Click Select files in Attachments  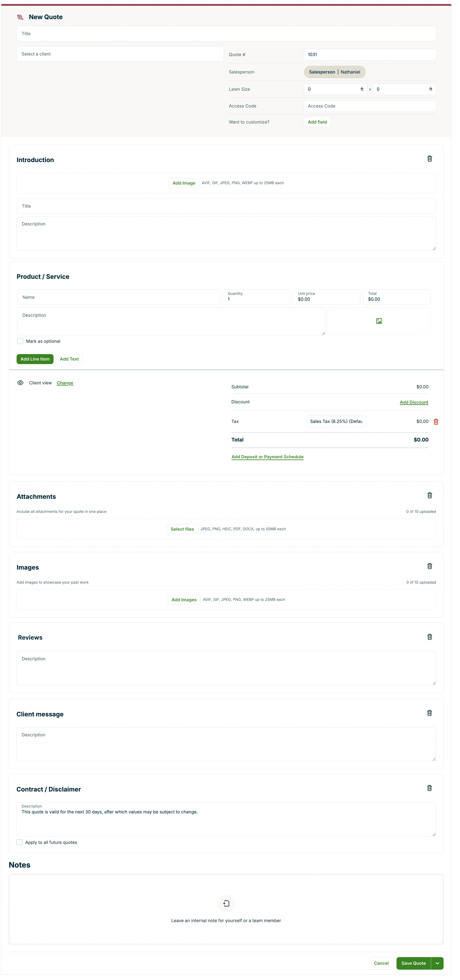tap(183, 529)
